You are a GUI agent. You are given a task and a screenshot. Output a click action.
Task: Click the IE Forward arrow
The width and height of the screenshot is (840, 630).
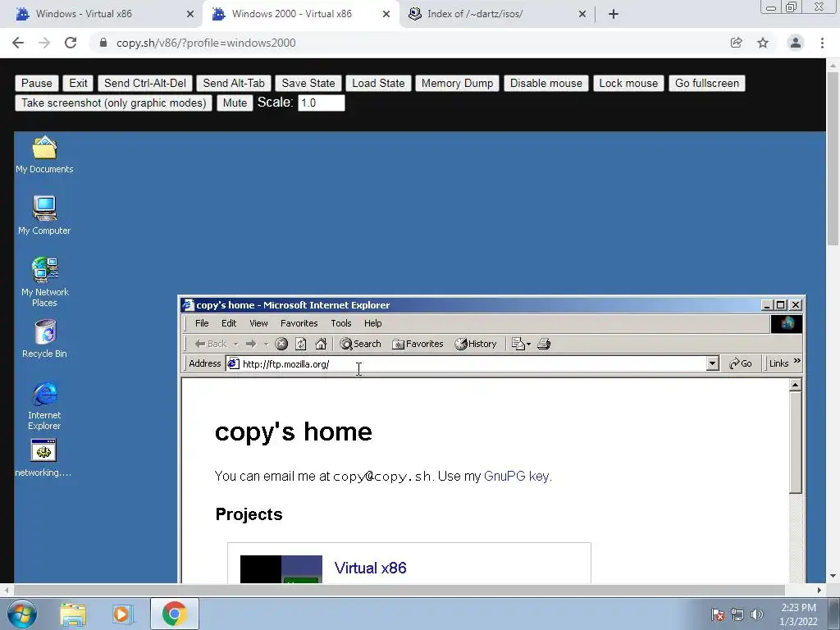[x=251, y=344]
